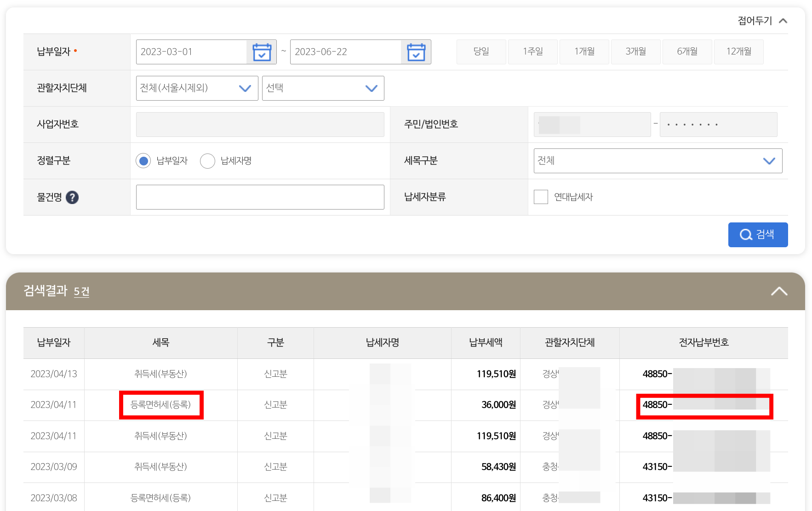
Task: Click the date 2023/03/09 row cell
Action: (54, 467)
